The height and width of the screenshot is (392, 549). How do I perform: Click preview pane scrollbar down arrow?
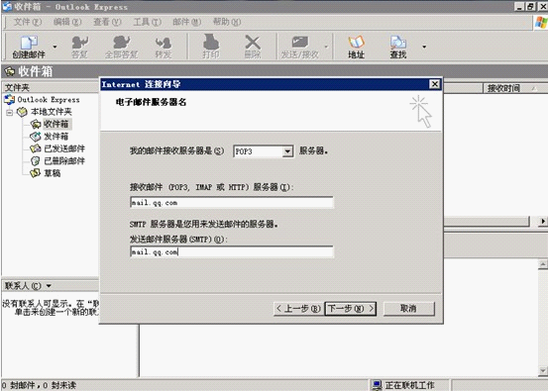click(543, 370)
